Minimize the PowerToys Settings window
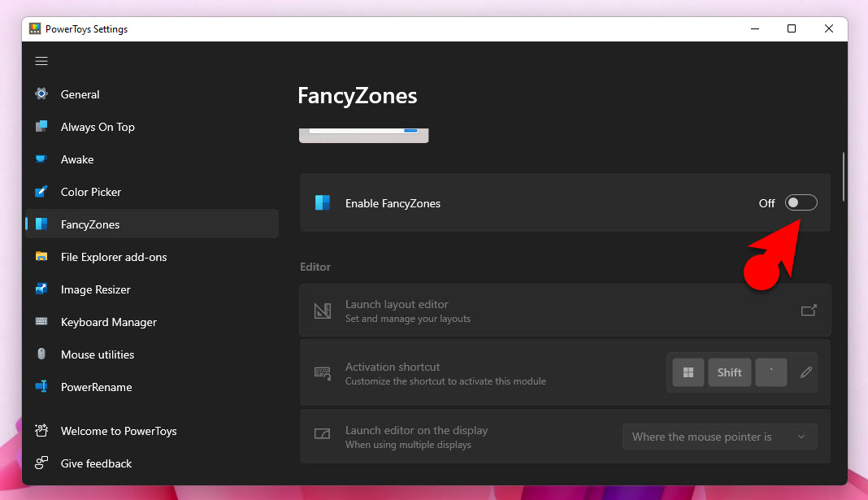868x500 pixels. point(755,28)
